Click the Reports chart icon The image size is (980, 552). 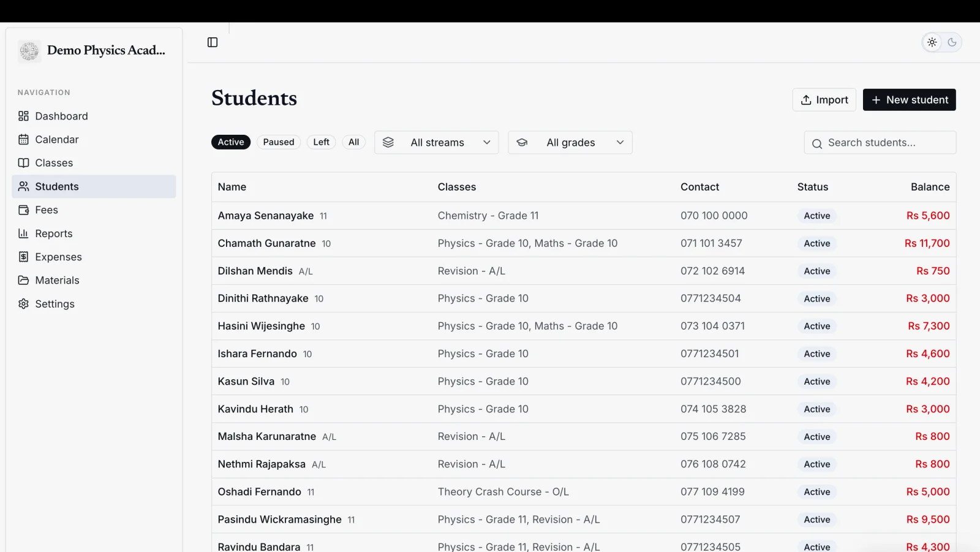pos(23,233)
